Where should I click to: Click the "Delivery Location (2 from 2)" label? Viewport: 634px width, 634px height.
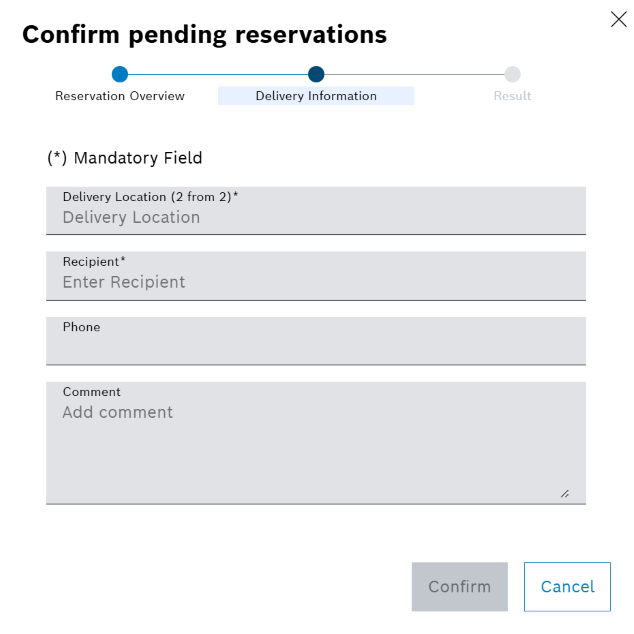tap(150, 197)
